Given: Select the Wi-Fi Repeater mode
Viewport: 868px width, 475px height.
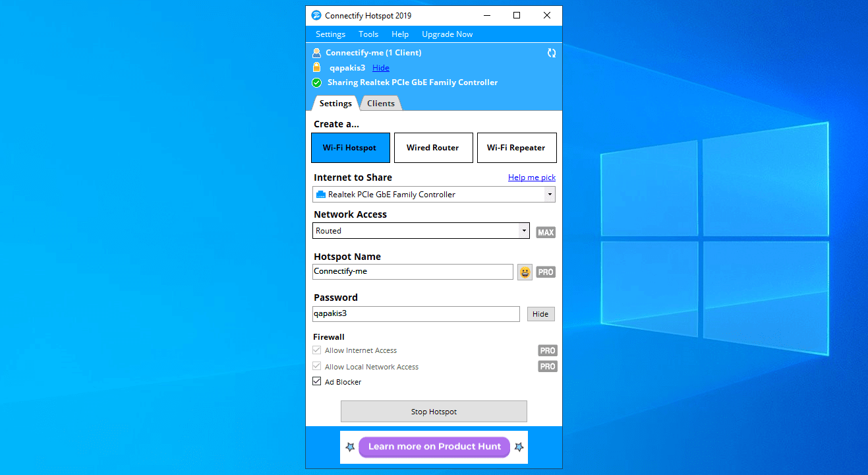Looking at the screenshot, I should coord(517,148).
